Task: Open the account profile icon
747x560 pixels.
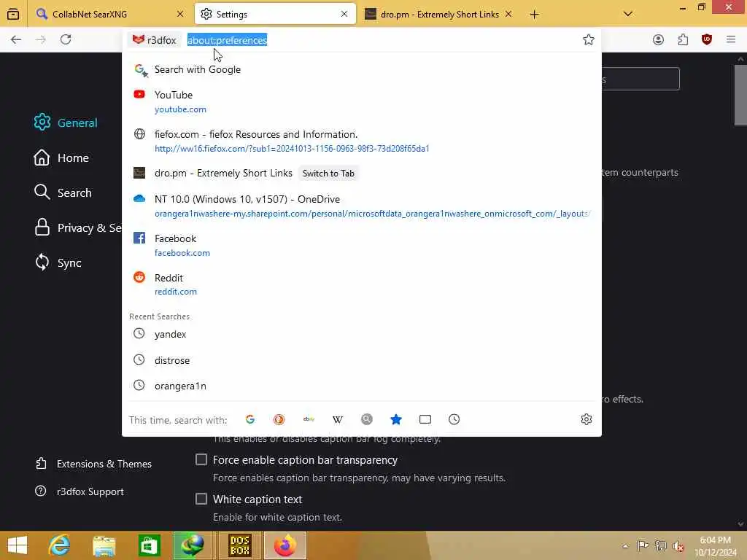Action: point(658,39)
